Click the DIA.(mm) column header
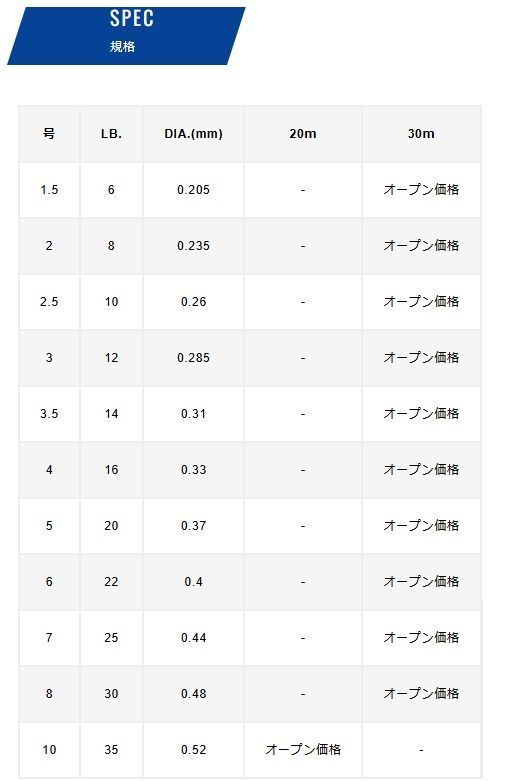The width and height of the screenshot is (508, 781). pyautogui.click(x=194, y=133)
